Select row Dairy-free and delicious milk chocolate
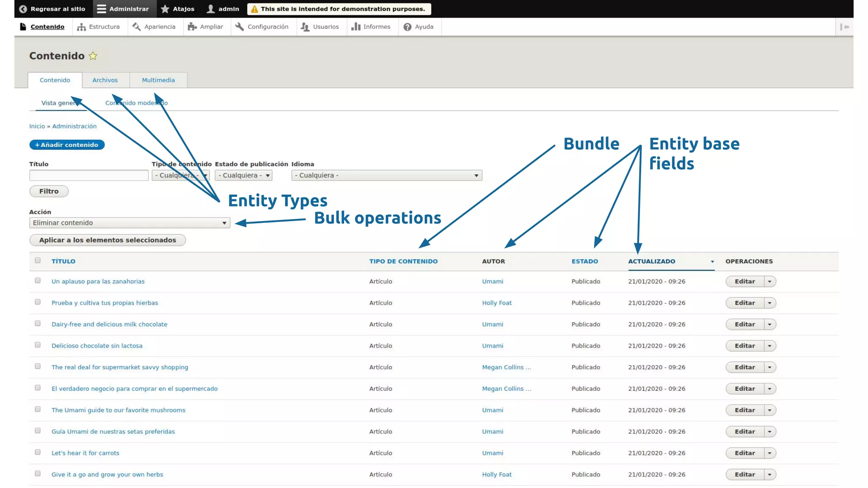This screenshot has width=868, height=488. tap(38, 323)
